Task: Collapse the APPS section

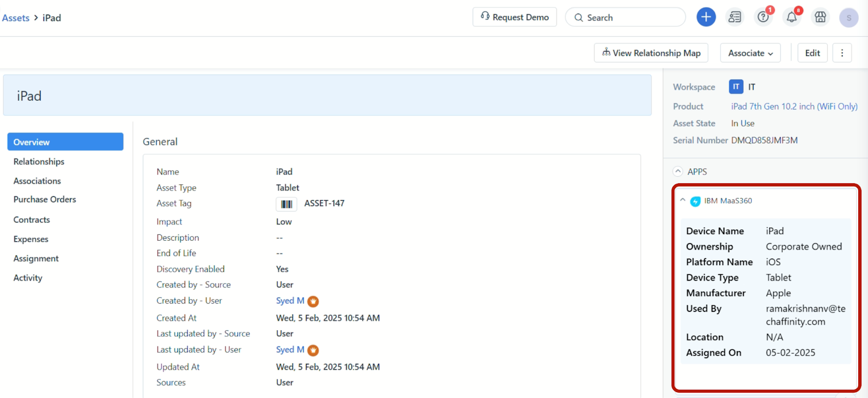Action: tap(678, 171)
